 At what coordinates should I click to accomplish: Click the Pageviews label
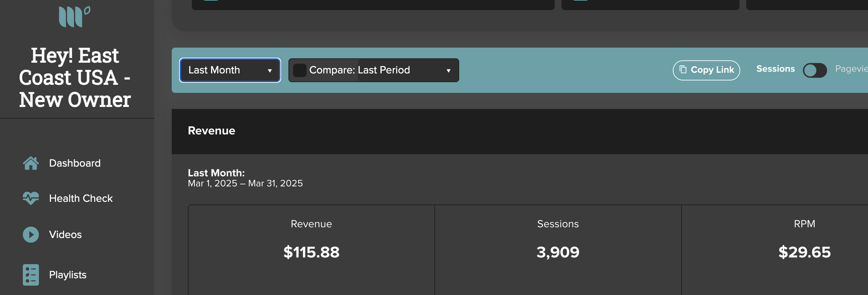click(852, 69)
